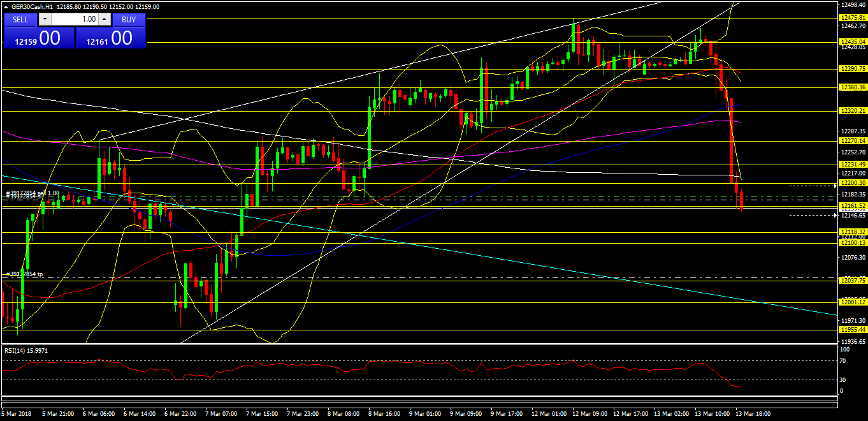Click the RSI(14) indicator label
The height and width of the screenshot is (421, 868).
pos(25,351)
